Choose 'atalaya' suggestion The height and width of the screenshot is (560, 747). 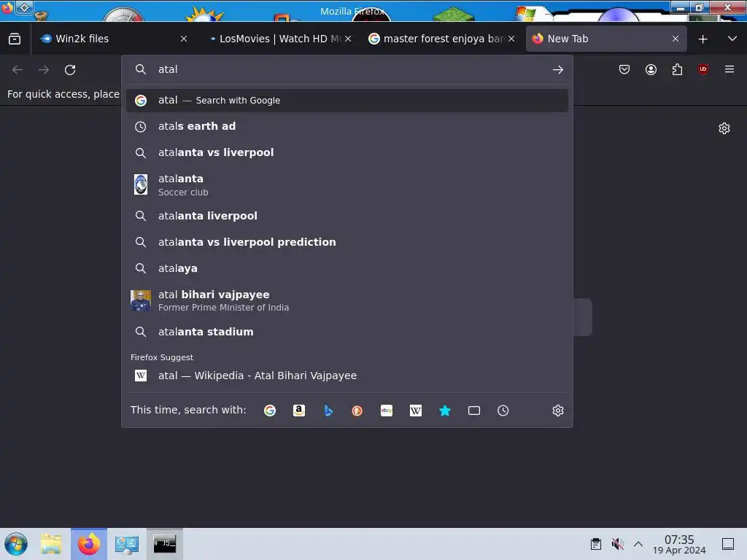click(347, 268)
